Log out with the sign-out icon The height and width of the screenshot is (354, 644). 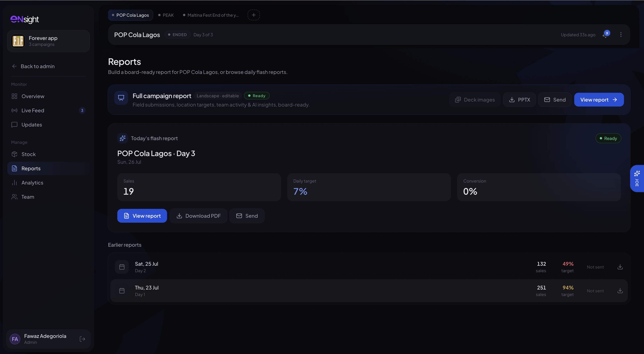point(82,339)
